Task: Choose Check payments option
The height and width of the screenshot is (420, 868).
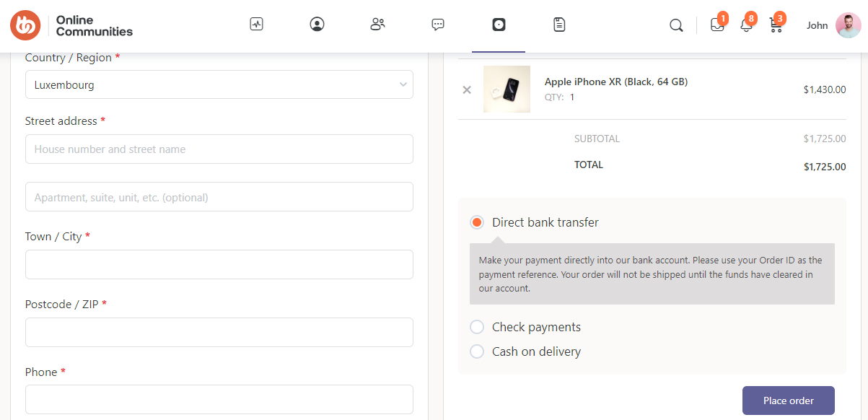Action: click(x=476, y=327)
